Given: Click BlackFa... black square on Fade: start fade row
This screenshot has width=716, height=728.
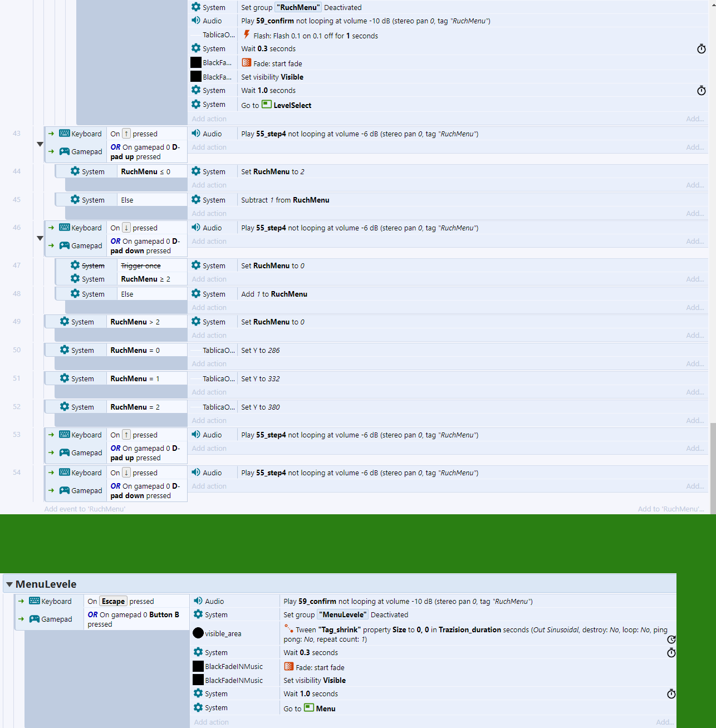Looking at the screenshot, I should [196, 62].
